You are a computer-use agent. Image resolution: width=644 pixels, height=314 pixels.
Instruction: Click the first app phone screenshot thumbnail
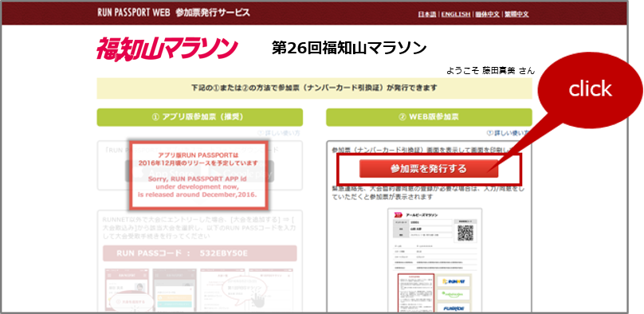coord(127,290)
